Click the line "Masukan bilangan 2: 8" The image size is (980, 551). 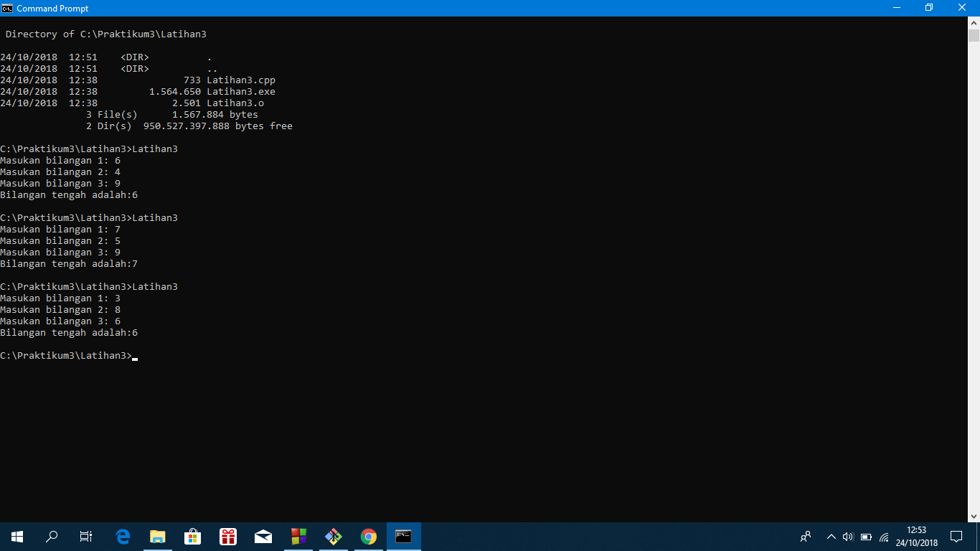tap(60, 310)
